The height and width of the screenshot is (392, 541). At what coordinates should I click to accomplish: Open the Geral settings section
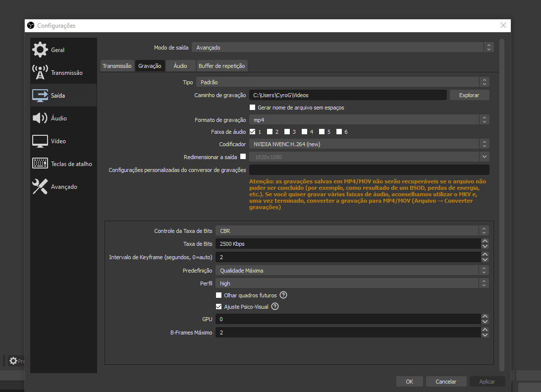[x=63, y=50]
